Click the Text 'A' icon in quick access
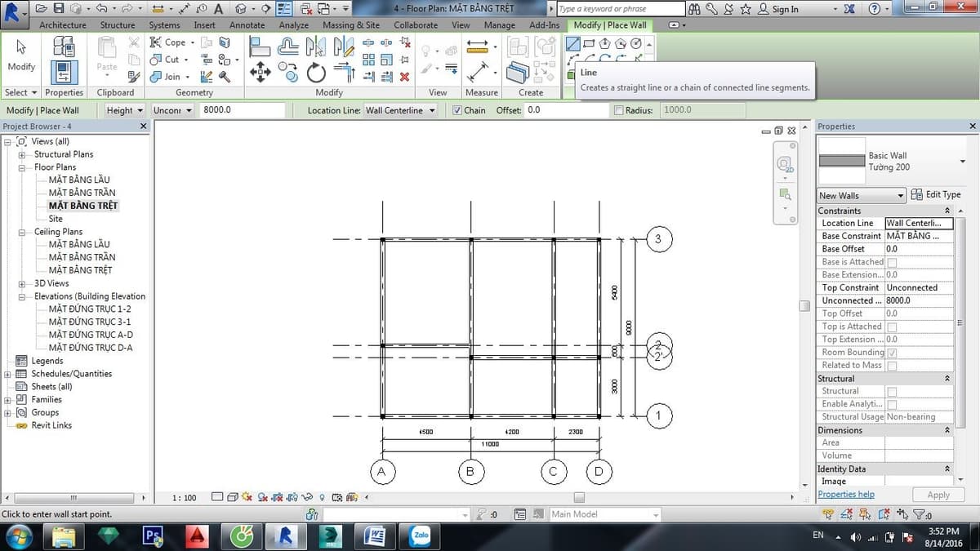This screenshot has width=980, height=551. [218, 8]
